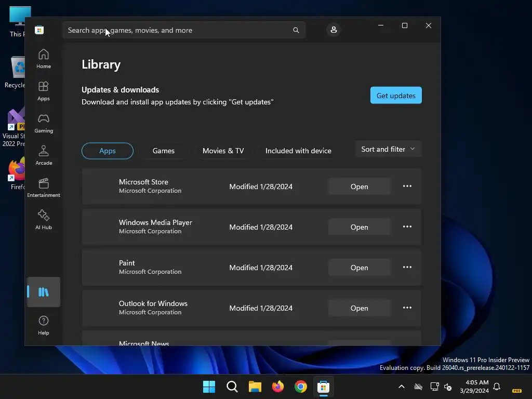Go to the Apps section in the sidebar
This screenshot has width=532, height=399.
[44, 91]
